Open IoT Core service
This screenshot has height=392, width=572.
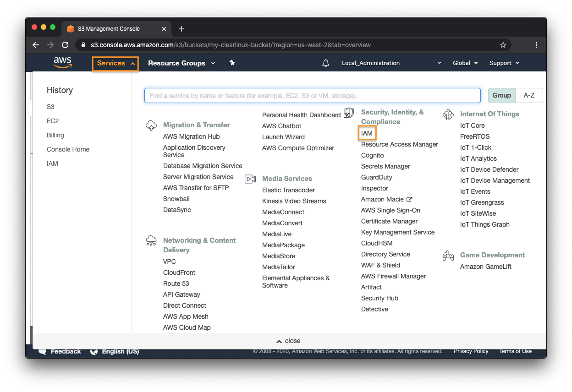tap(473, 125)
